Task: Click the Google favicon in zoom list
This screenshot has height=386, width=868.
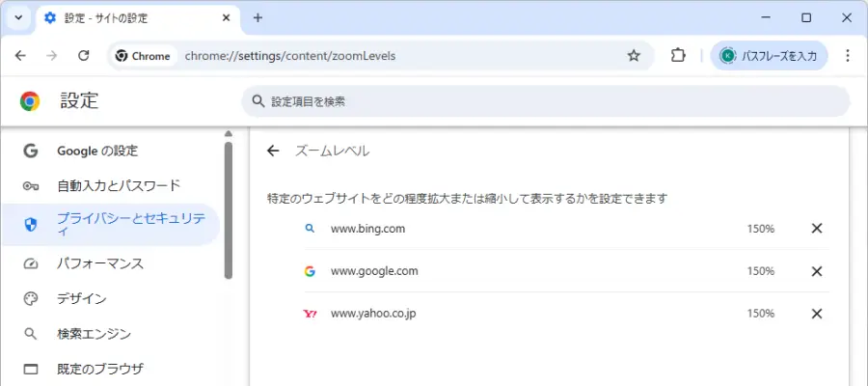Action: [x=310, y=271]
